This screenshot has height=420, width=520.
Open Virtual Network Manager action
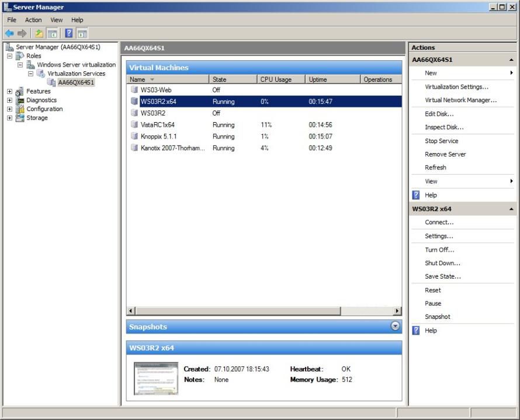(460, 100)
